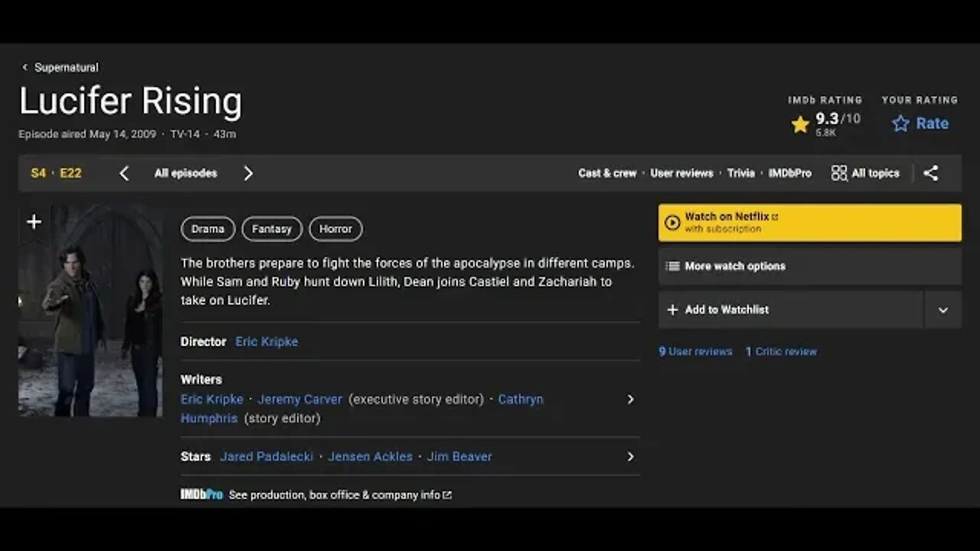Open the episode poster image

pos(90,310)
